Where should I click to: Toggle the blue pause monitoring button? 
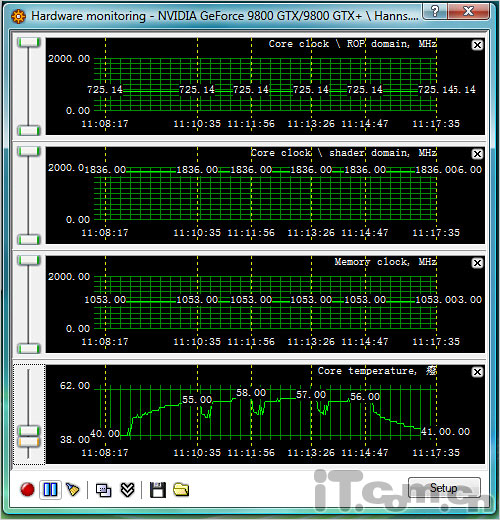tap(50, 490)
